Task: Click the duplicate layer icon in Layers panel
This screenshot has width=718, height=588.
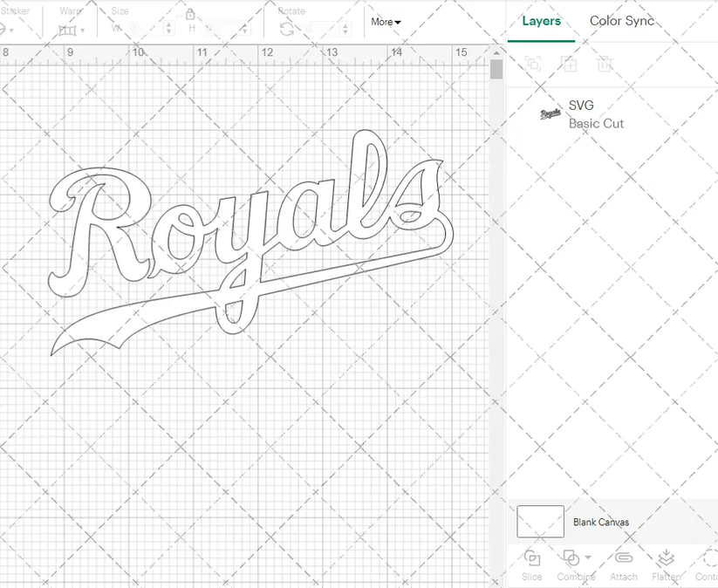Action: click(570, 64)
